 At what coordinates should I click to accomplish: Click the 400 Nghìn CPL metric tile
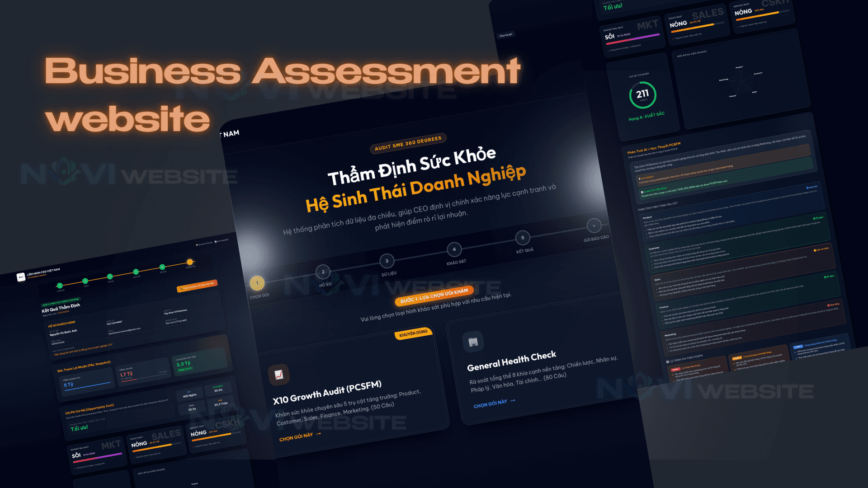click(189, 394)
